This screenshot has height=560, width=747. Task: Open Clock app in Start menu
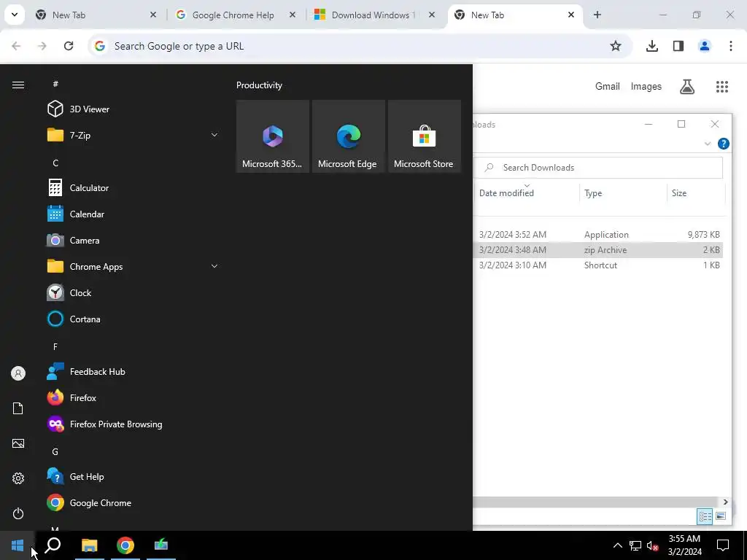(133, 292)
